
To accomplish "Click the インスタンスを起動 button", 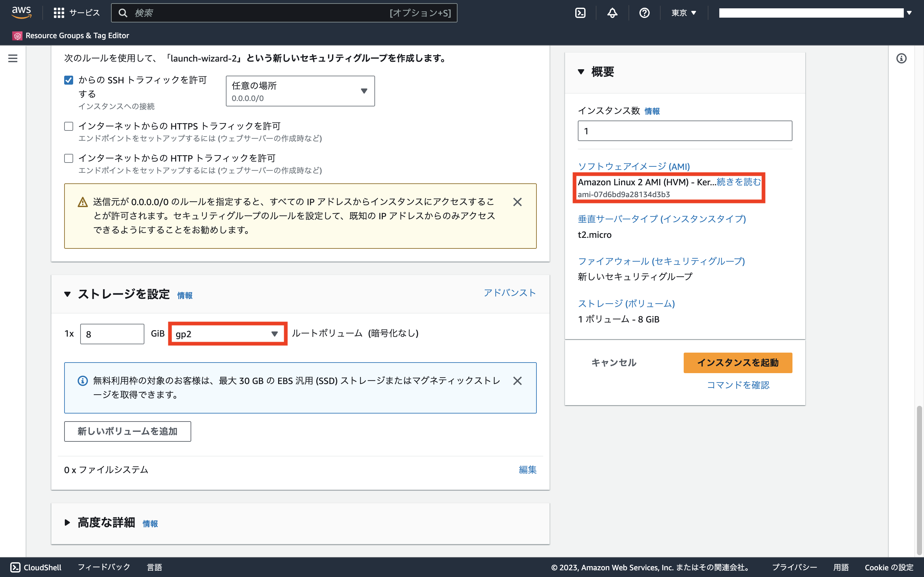I will (x=737, y=363).
